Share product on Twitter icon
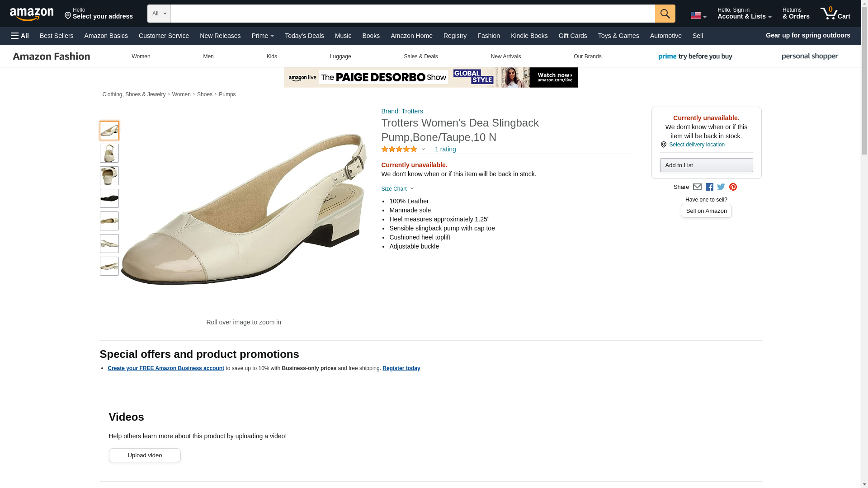 pyautogui.click(x=721, y=187)
